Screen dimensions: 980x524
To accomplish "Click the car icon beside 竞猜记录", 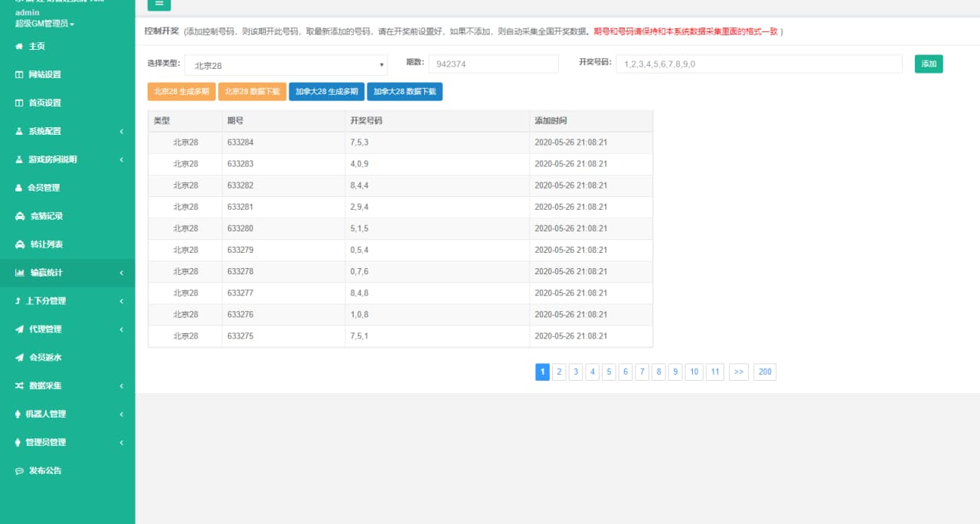I will (x=20, y=216).
